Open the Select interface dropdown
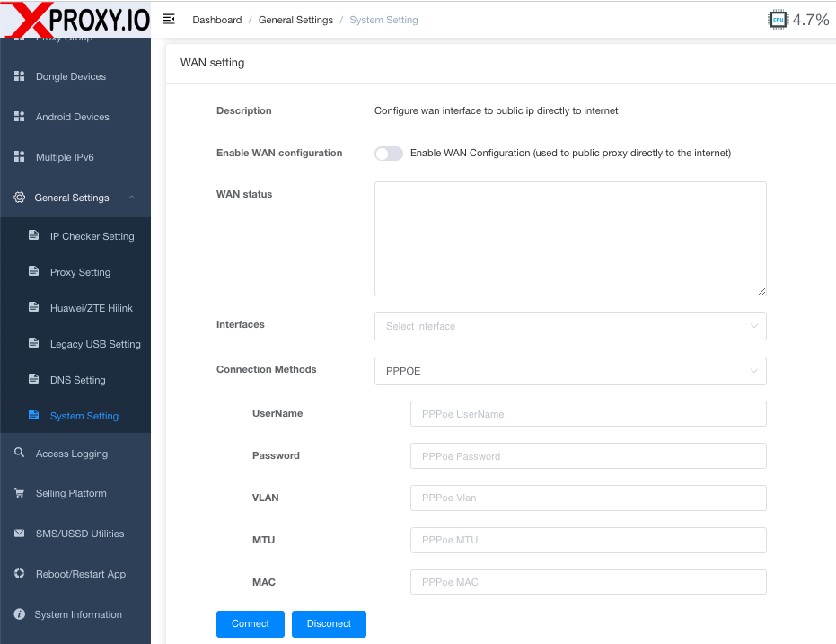The height and width of the screenshot is (644, 836). pos(570,326)
